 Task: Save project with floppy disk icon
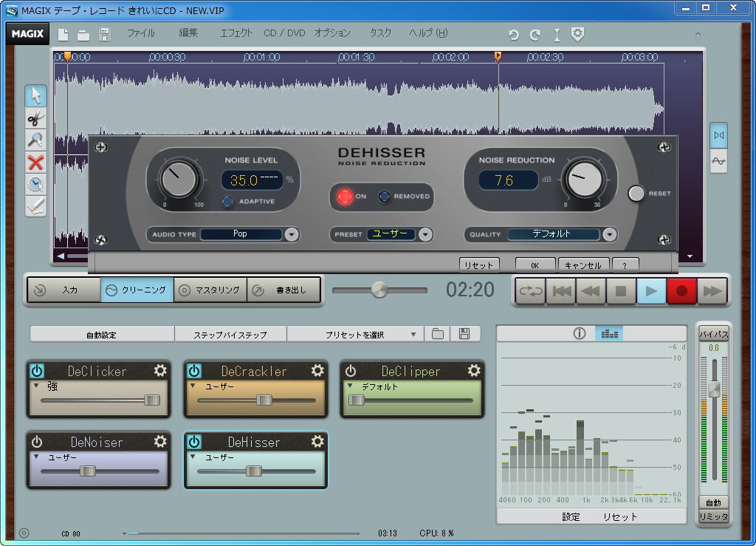coord(105,34)
